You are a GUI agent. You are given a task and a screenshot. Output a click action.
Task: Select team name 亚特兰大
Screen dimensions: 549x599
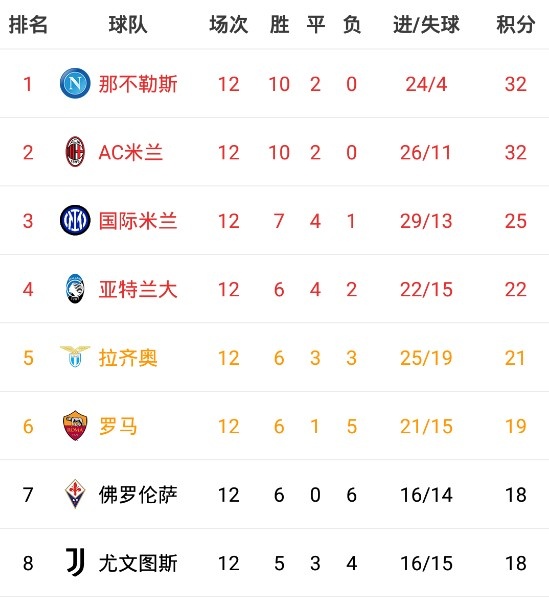[x=138, y=289]
